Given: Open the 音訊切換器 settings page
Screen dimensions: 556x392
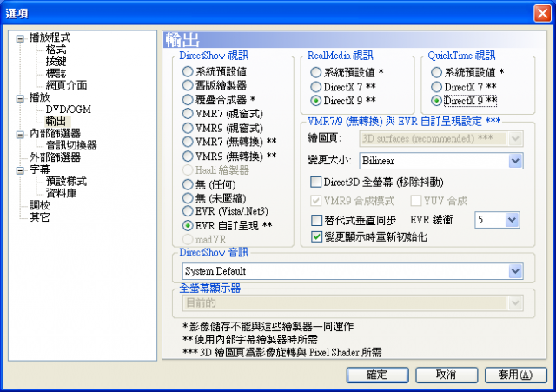Looking at the screenshot, I should (x=71, y=145).
